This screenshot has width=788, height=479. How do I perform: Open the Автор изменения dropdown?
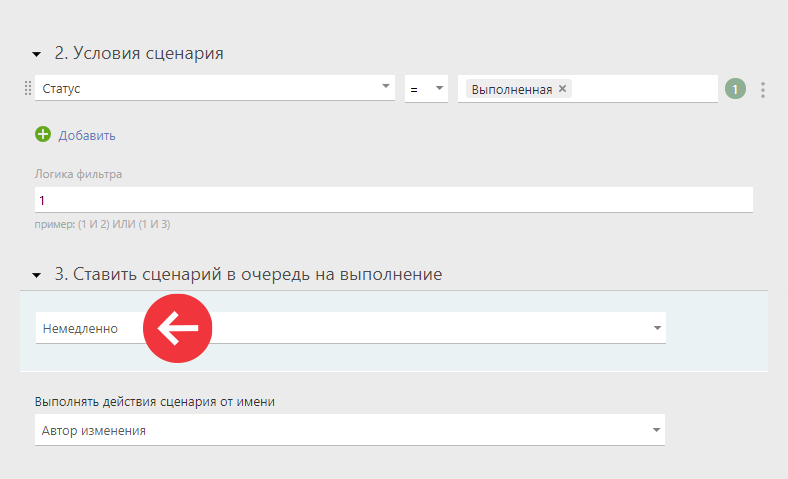[350, 430]
